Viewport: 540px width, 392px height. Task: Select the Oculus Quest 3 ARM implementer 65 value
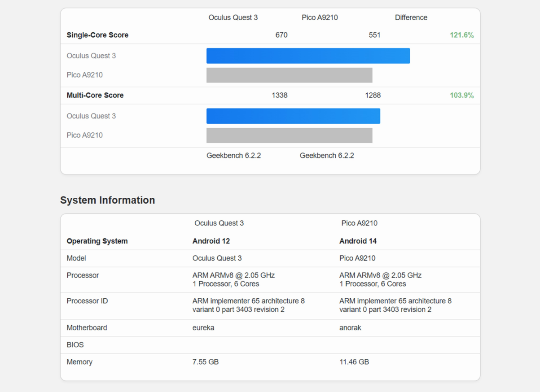pos(249,305)
